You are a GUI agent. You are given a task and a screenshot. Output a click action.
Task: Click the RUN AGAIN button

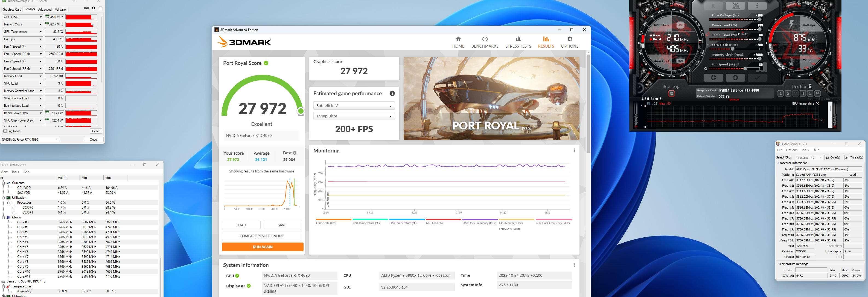pos(263,247)
